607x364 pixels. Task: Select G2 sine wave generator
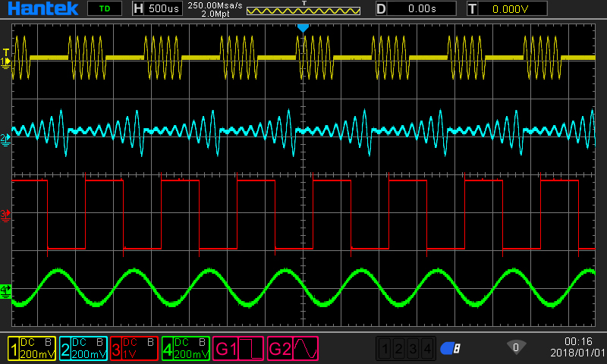click(293, 349)
